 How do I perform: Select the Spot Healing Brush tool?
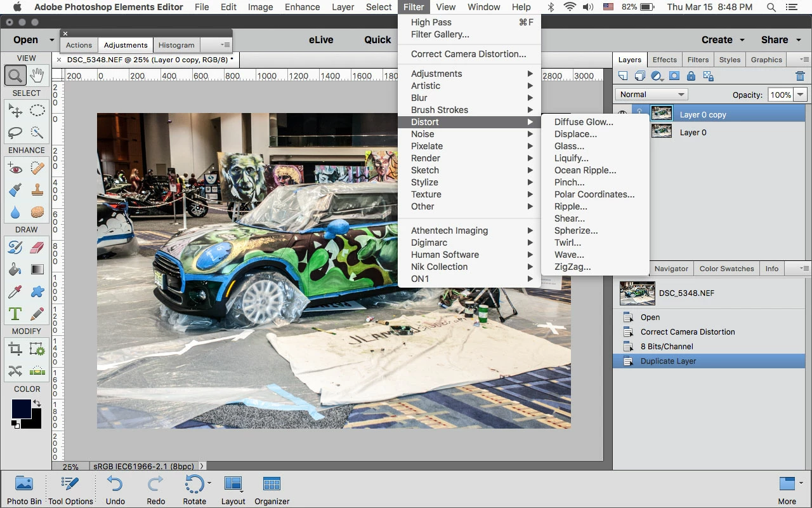click(37, 168)
